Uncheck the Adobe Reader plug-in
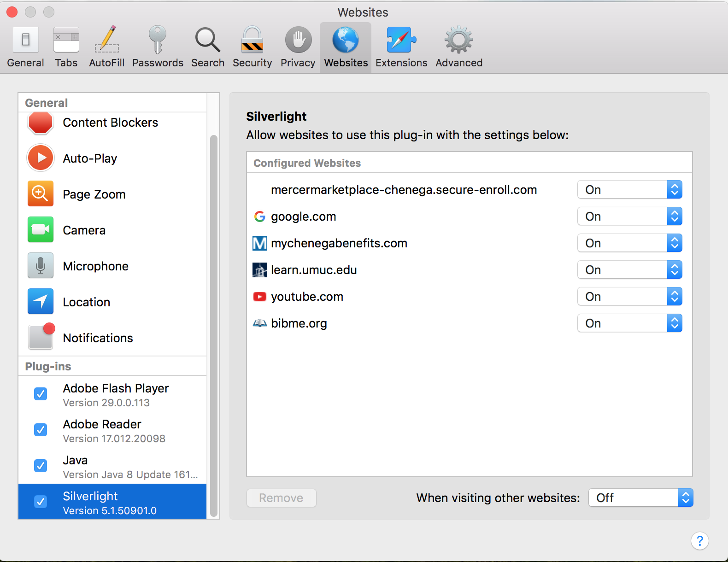728x562 pixels. [41, 430]
